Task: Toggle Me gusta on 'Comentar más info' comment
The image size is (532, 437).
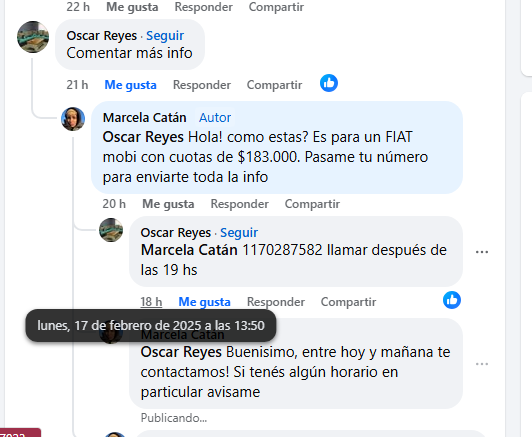Action: tap(130, 85)
